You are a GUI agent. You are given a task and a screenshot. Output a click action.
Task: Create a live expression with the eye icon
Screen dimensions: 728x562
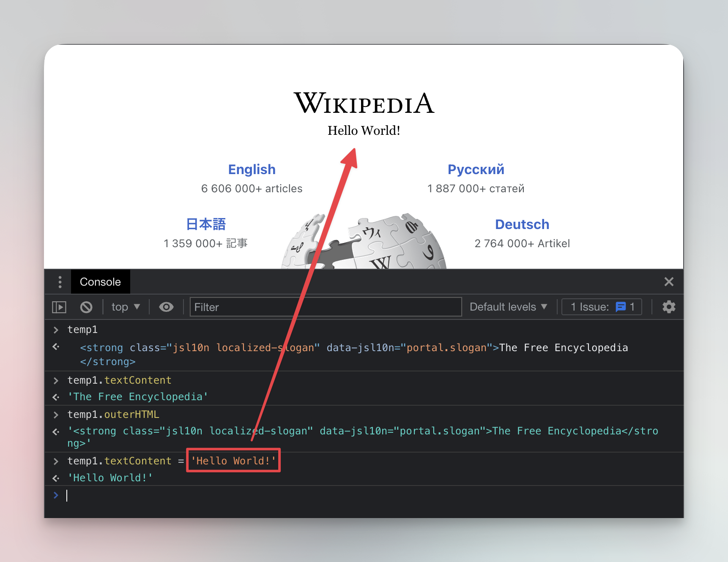pos(166,307)
